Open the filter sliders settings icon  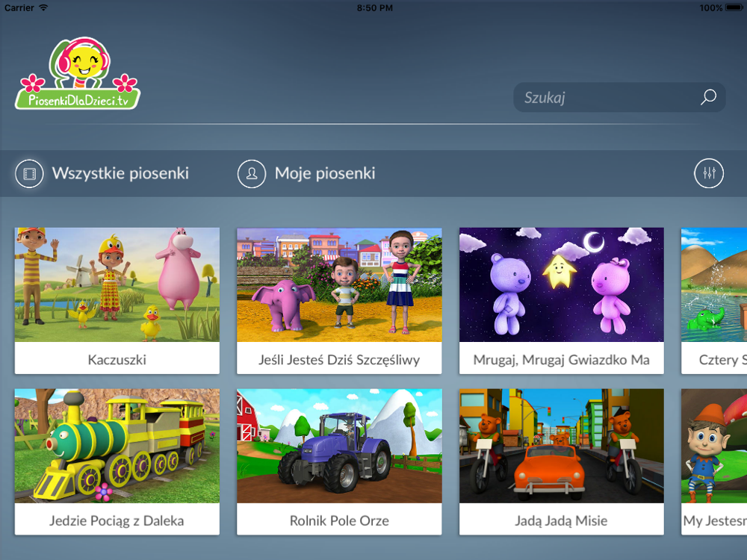[x=708, y=173]
